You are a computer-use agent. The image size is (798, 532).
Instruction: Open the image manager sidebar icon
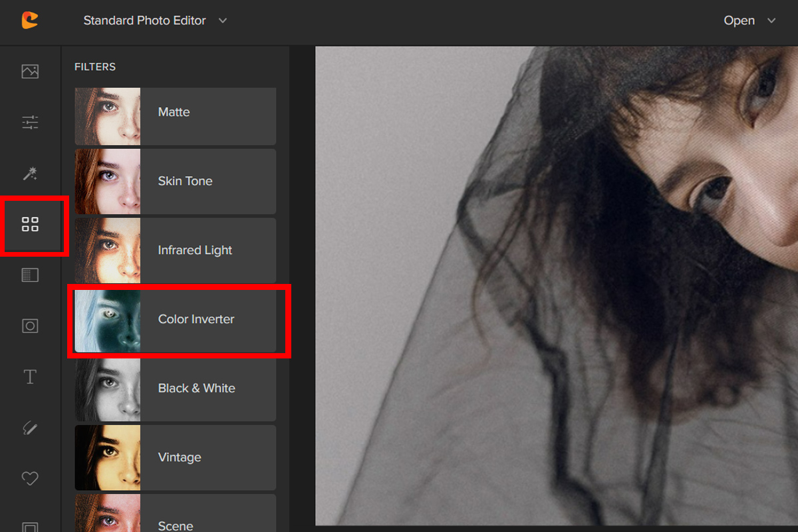click(30, 72)
